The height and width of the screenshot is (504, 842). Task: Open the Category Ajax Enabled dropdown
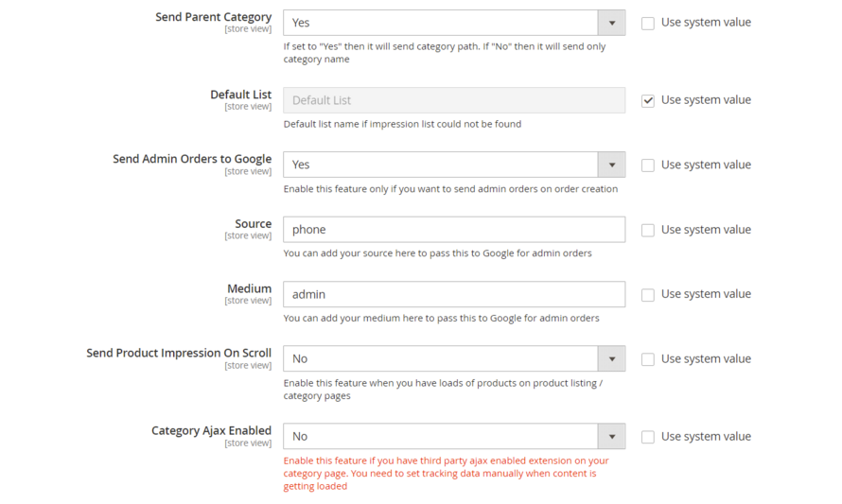click(441, 436)
